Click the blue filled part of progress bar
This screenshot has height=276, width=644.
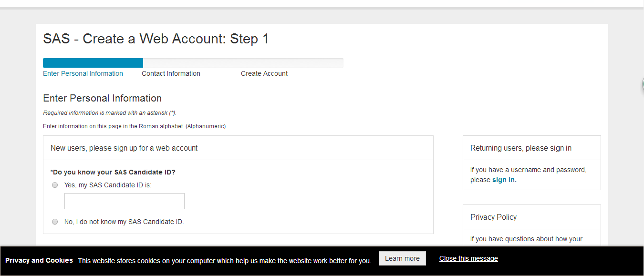(93, 63)
